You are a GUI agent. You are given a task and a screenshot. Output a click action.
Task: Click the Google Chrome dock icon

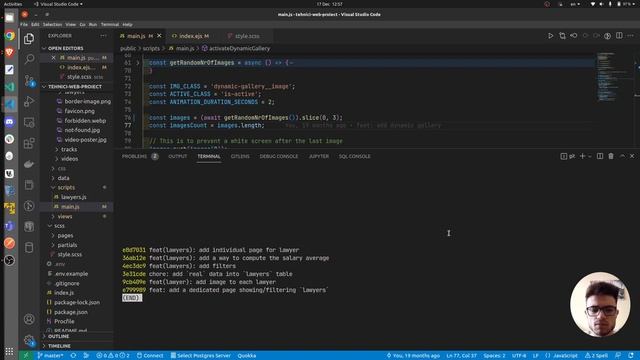[9, 35]
